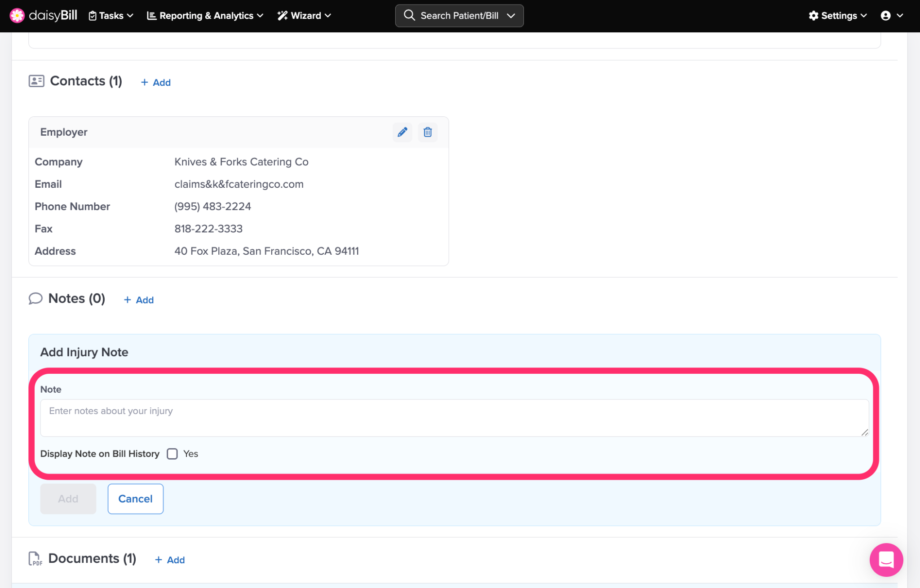Cancel the injury note
Viewport: 920px width, 588px height.
pyautogui.click(x=135, y=499)
